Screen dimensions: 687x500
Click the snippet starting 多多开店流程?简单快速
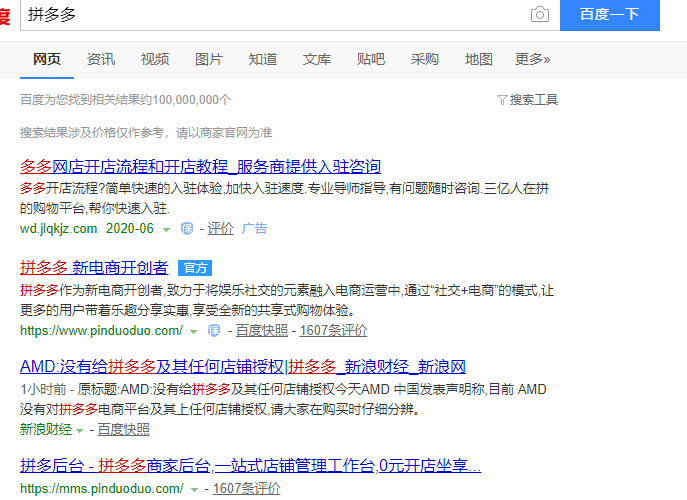coord(284,198)
